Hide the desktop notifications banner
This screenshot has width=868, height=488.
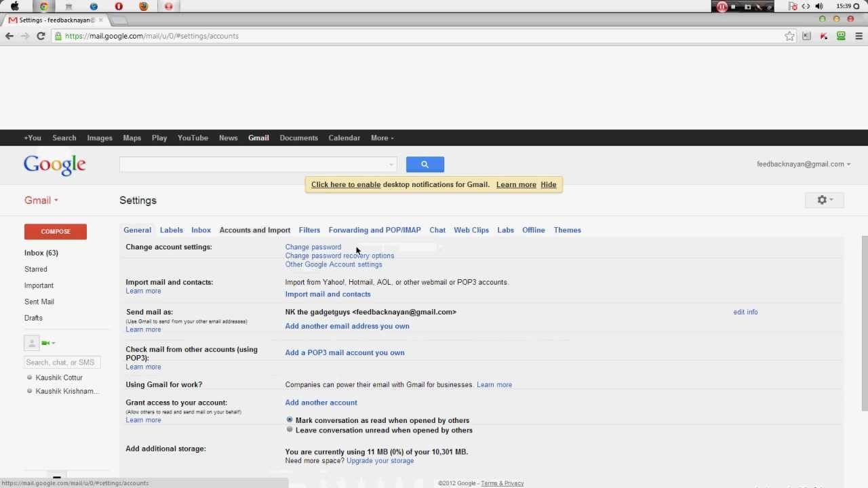(x=549, y=184)
